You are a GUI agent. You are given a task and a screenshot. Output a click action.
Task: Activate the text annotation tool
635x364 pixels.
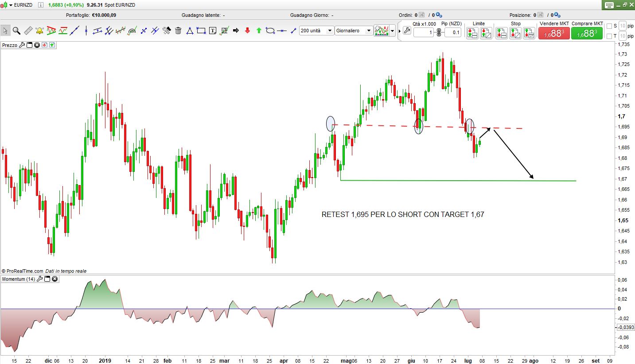coord(213,31)
